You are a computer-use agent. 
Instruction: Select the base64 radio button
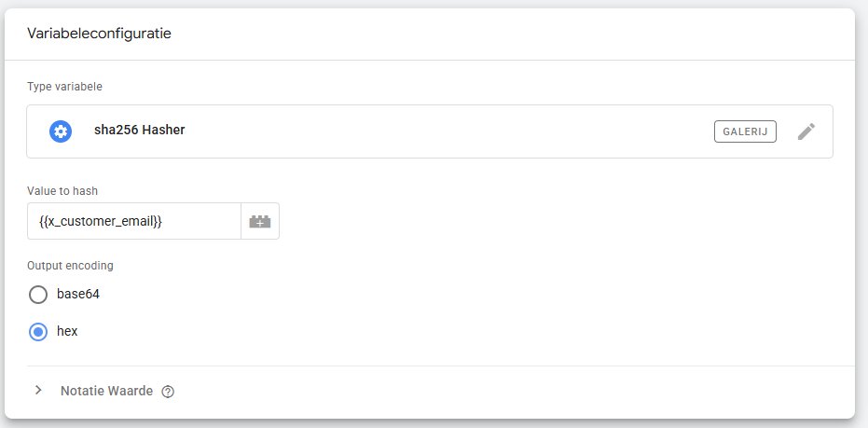(38, 295)
